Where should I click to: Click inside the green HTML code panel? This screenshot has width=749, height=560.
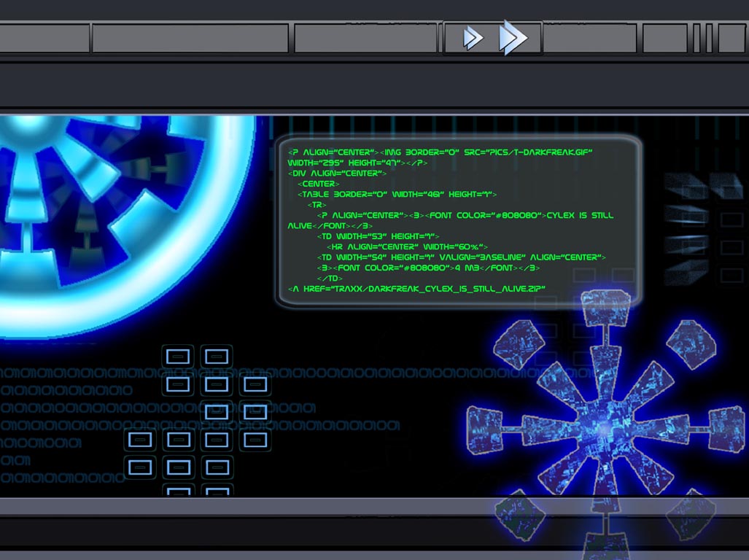tap(459, 219)
